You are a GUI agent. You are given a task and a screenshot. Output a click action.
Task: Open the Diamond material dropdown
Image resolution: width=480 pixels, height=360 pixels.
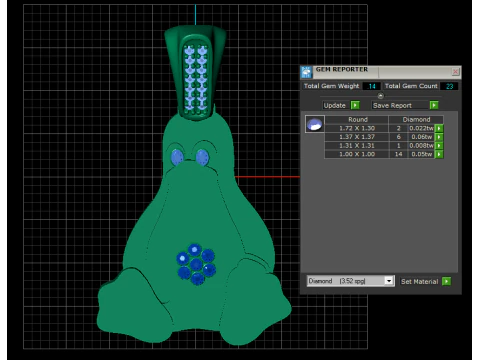389,281
